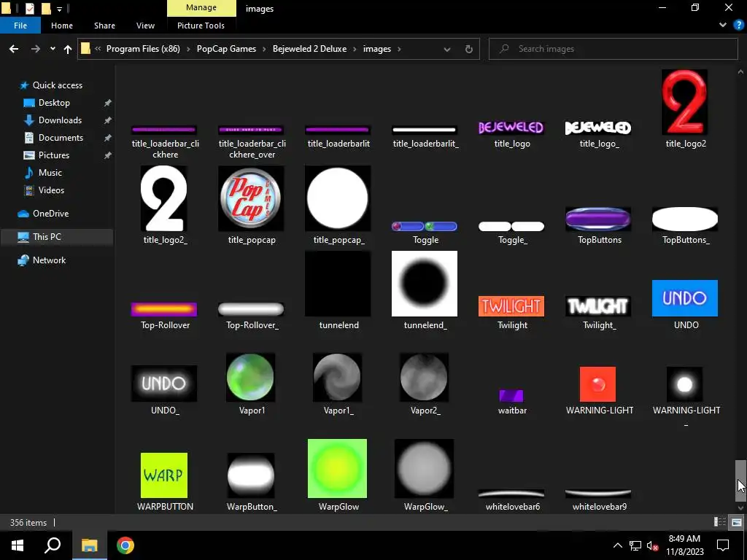The width and height of the screenshot is (747, 560).
Task: Open recent locations dropdown arrow
Action: point(53,49)
